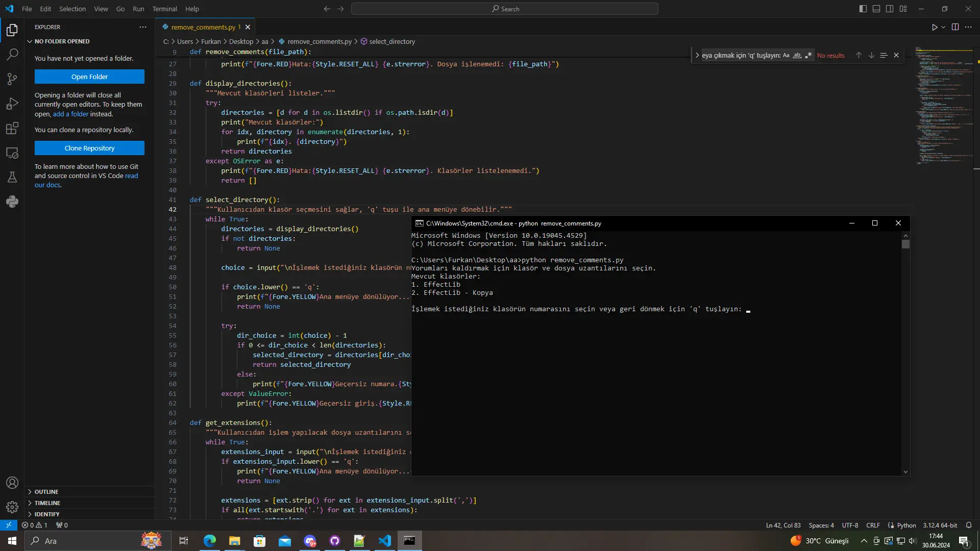Click ports forwarded indicator in status bar
The width and height of the screenshot is (980, 551).
click(62, 525)
